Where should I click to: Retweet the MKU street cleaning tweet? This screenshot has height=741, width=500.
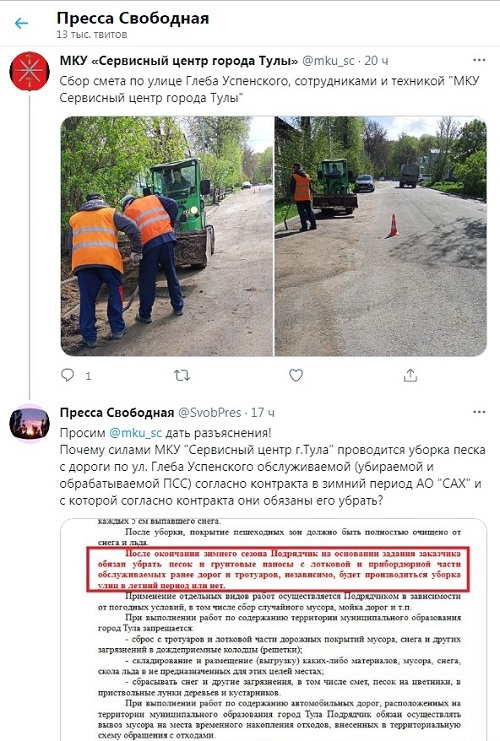pos(182,375)
